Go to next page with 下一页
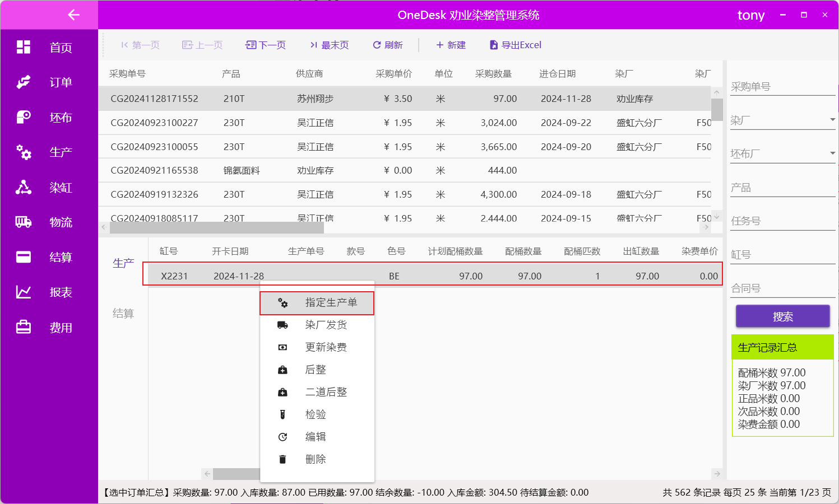The image size is (839, 504). tap(266, 45)
